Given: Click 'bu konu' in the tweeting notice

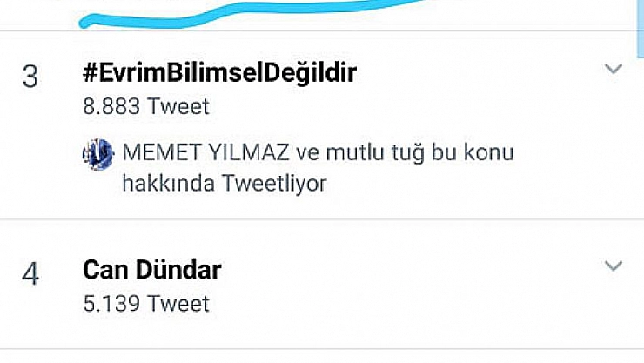Looking at the screenshot, I should pos(473,152).
